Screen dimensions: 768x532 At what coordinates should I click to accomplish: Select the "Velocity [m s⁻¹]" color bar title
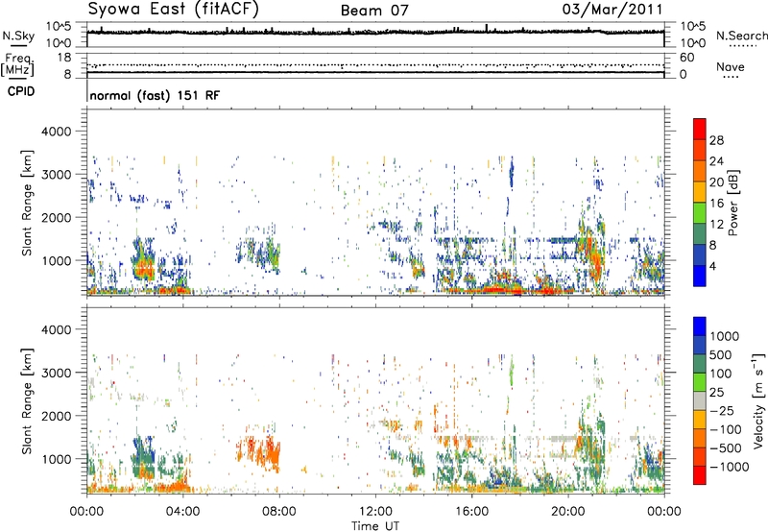758,400
